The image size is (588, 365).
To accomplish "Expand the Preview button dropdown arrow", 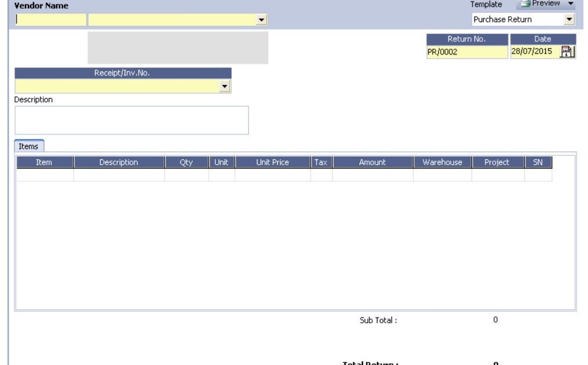I will (x=570, y=4).
